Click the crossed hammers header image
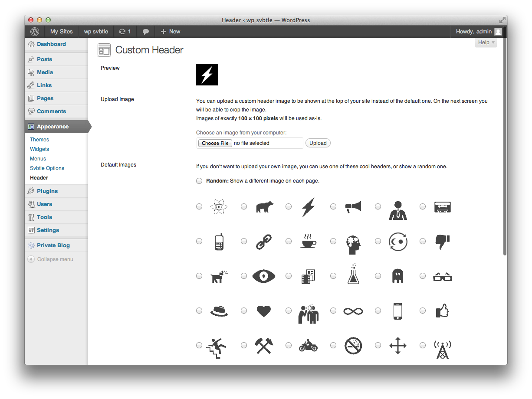Viewport: 532px width, 399px height. [264, 346]
